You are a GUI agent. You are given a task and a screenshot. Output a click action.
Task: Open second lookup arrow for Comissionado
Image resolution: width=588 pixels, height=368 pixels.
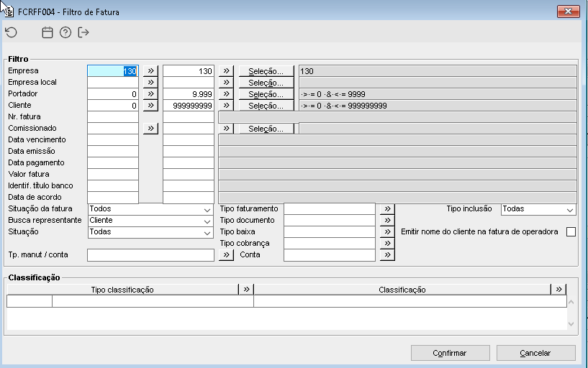point(226,129)
